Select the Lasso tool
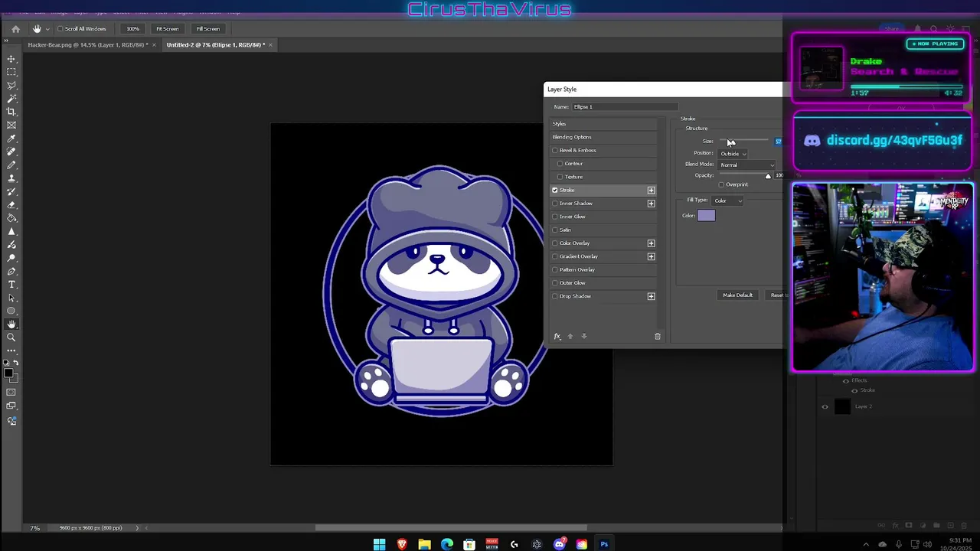980x551 pixels. click(11, 85)
